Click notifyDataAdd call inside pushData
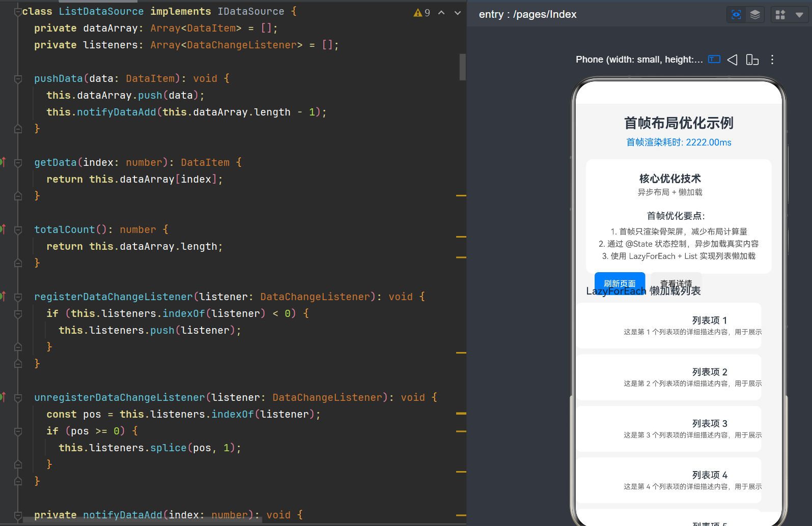This screenshot has height=526, width=812. (x=117, y=112)
